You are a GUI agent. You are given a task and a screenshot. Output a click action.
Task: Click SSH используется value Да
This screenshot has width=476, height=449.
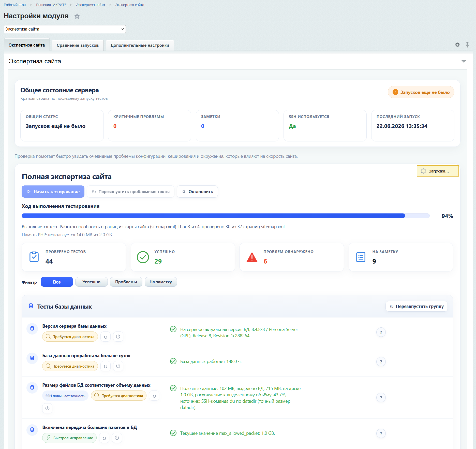292,126
